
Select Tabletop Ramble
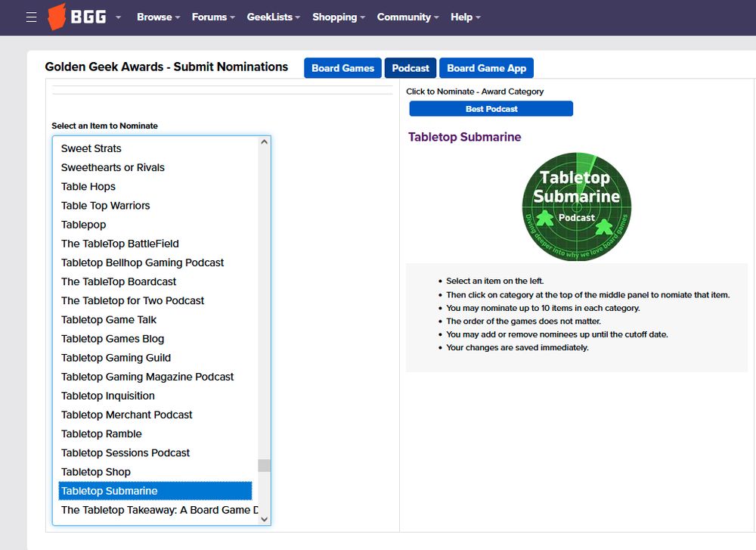point(155,433)
